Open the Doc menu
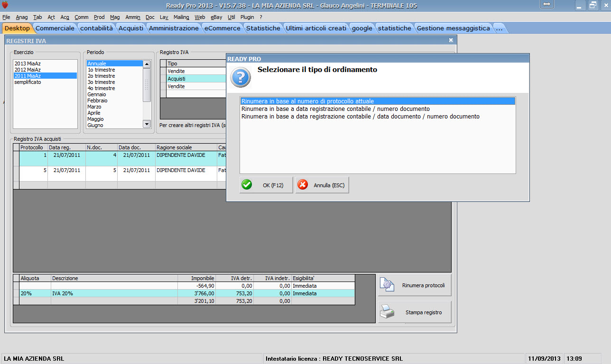Screen dimensions: 611x364 pos(150,17)
